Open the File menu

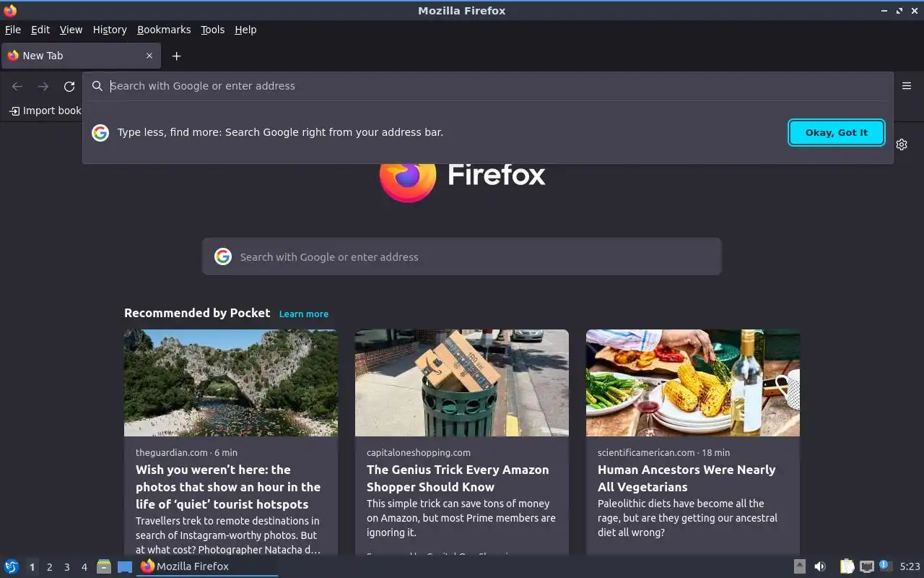[x=13, y=30]
